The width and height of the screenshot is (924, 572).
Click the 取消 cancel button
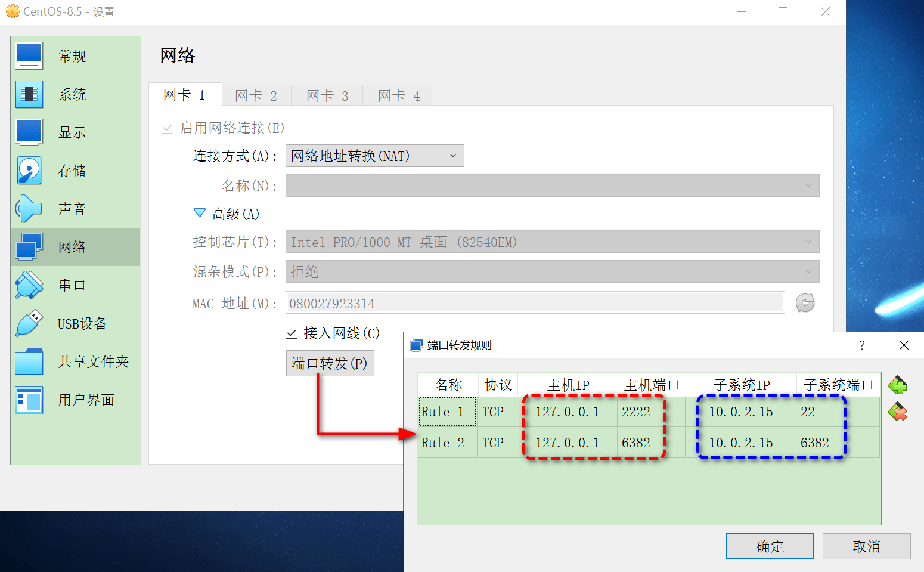(867, 546)
